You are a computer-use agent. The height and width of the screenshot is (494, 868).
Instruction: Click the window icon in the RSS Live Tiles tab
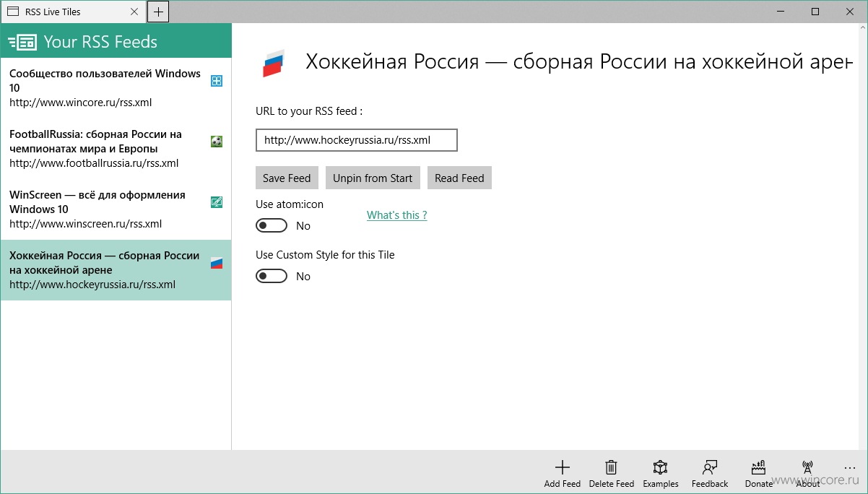[12, 12]
